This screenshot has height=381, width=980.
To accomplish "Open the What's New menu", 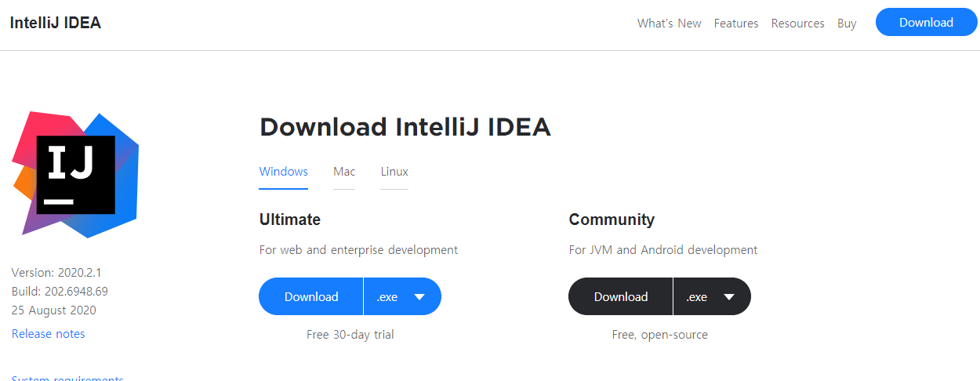I will 670,24.
